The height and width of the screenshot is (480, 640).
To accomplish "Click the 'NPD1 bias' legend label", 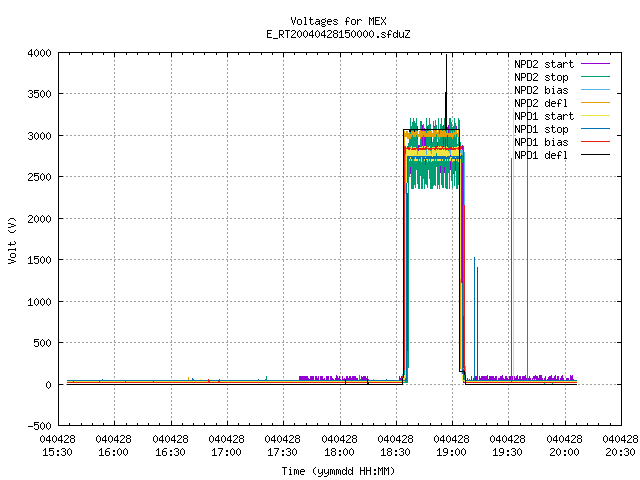I will (x=541, y=142).
